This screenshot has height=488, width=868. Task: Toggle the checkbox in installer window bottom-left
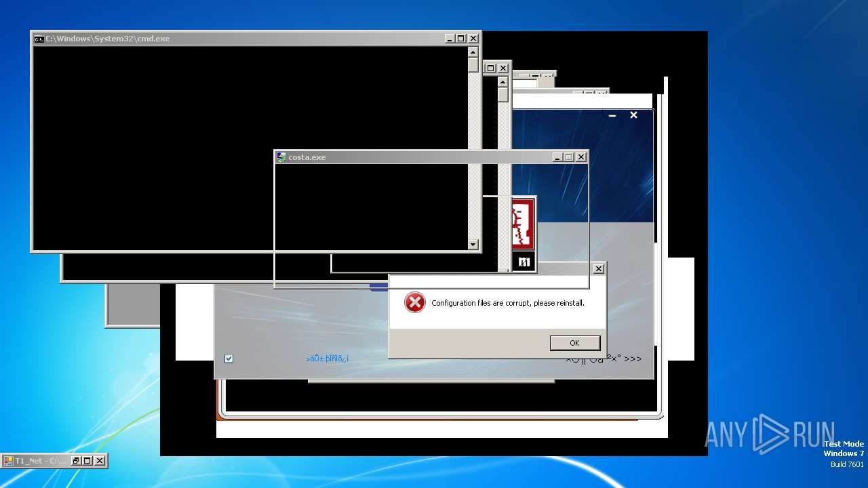[x=229, y=359]
